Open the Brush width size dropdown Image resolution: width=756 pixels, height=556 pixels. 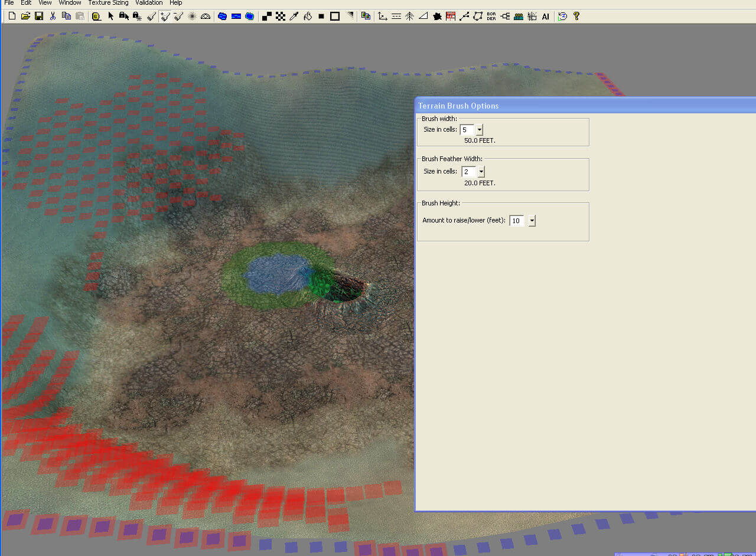(479, 130)
